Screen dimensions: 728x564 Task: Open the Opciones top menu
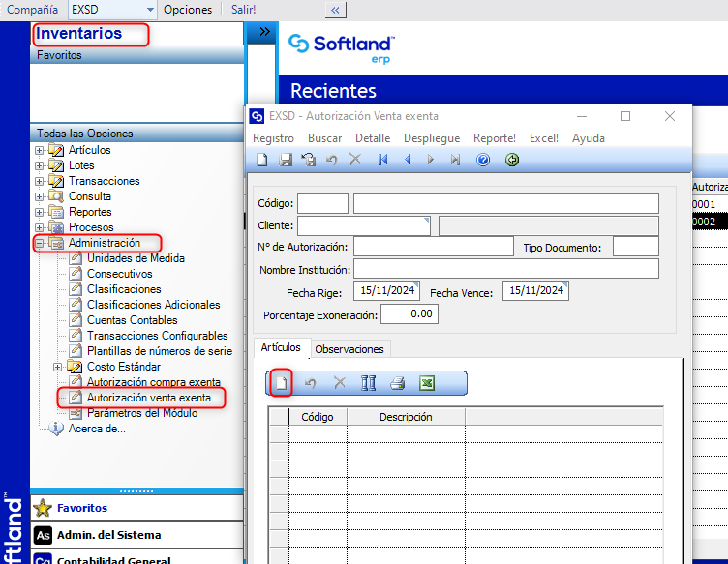click(188, 10)
